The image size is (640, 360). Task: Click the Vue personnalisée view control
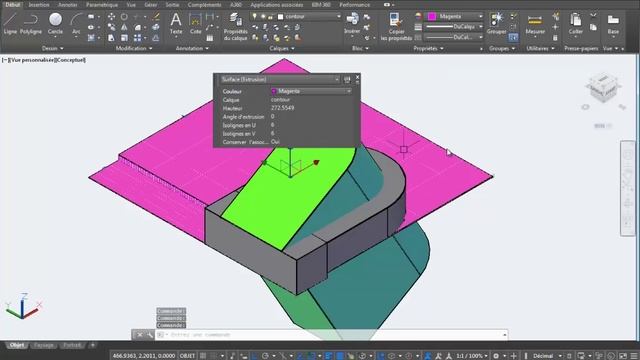tap(31, 60)
